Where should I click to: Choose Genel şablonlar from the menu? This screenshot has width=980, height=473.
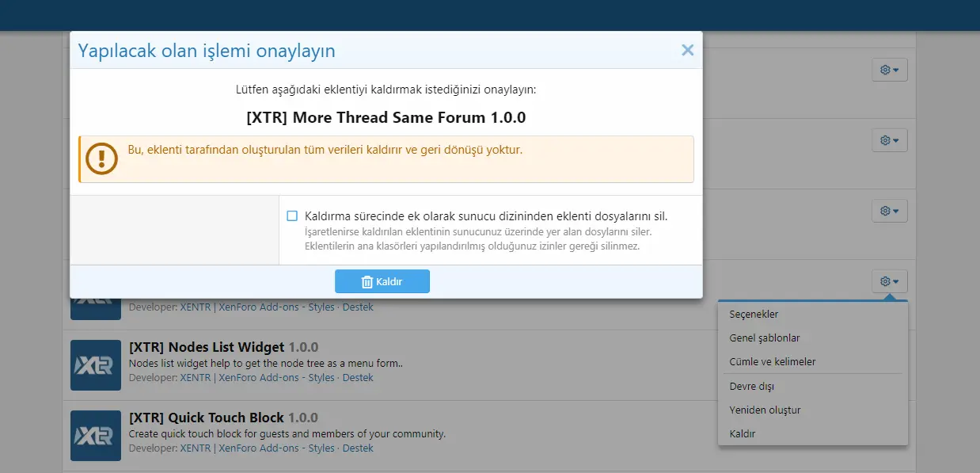(x=813, y=338)
